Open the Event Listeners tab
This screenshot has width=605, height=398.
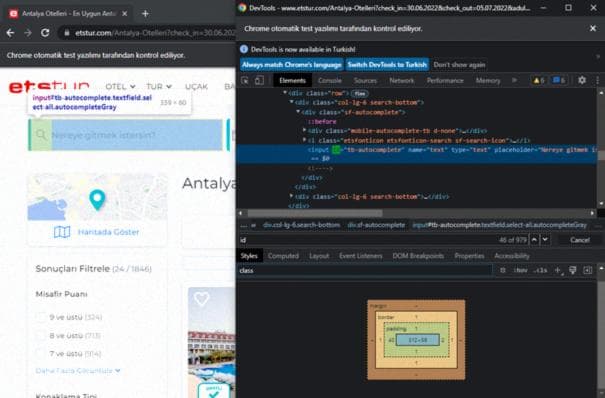(x=360, y=256)
